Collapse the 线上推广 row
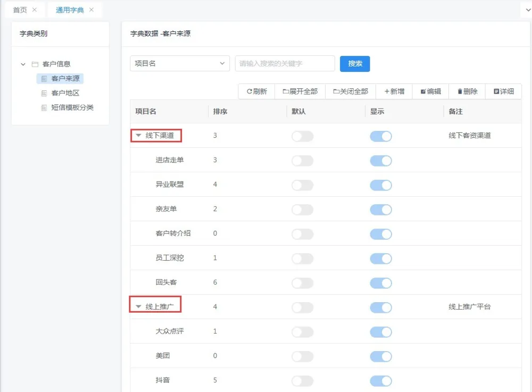 coord(139,307)
